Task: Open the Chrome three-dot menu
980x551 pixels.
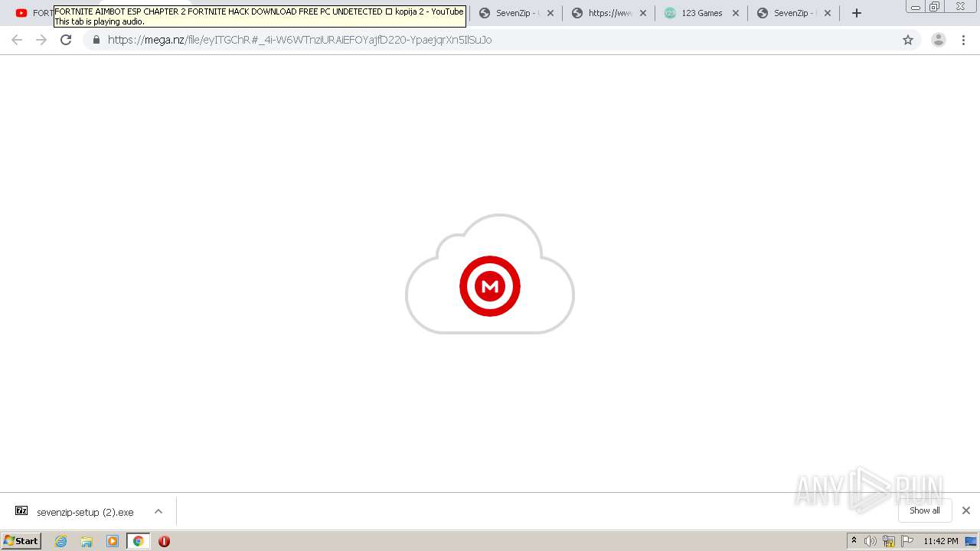Action: point(963,40)
